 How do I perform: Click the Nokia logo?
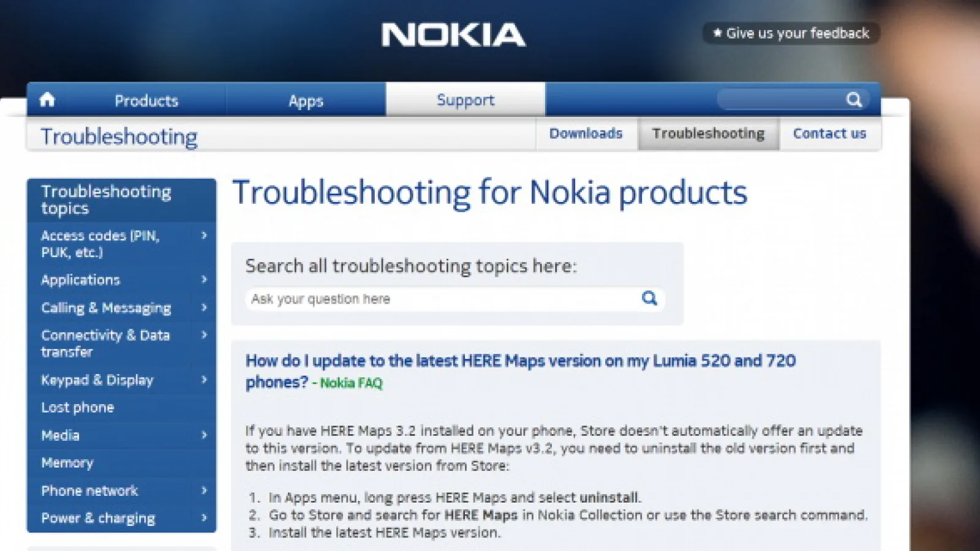(453, 35)
